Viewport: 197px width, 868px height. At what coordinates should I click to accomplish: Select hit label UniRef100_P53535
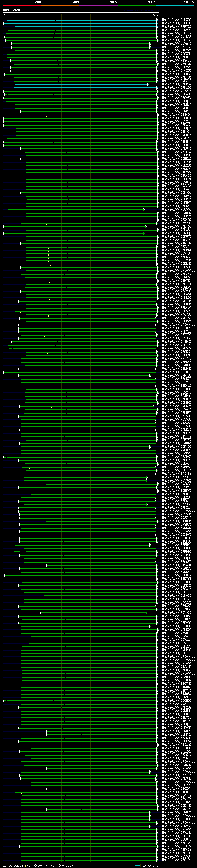pos(177,419)
